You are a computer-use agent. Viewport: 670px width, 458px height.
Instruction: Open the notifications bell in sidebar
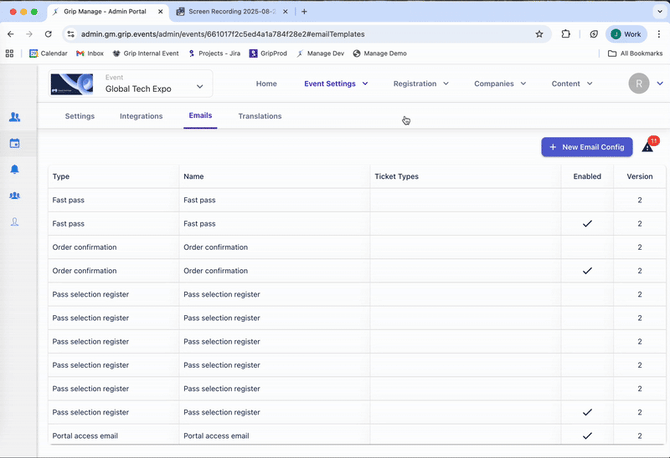[15, 169]
